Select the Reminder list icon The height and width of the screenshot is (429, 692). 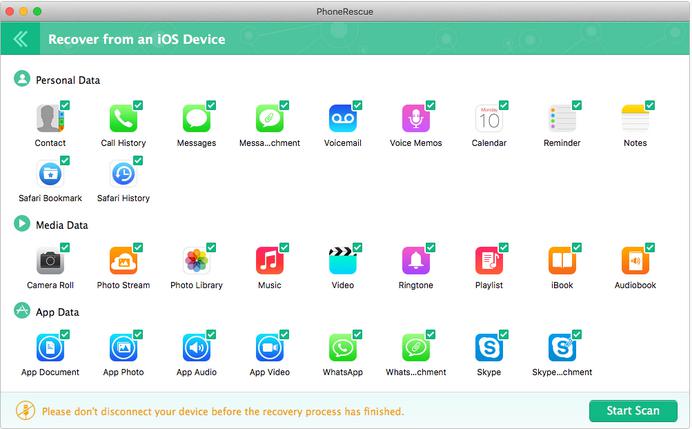pos(562,118)
